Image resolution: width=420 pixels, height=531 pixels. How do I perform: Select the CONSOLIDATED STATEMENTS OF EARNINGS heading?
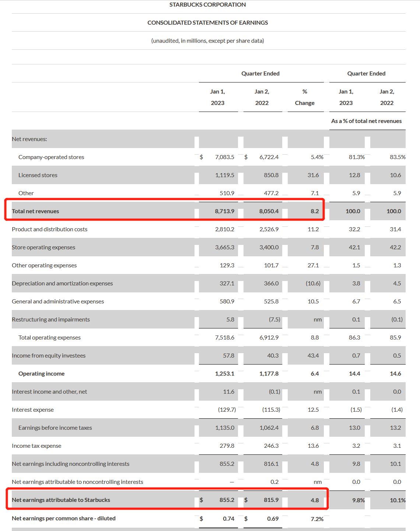tap(207, 23)
